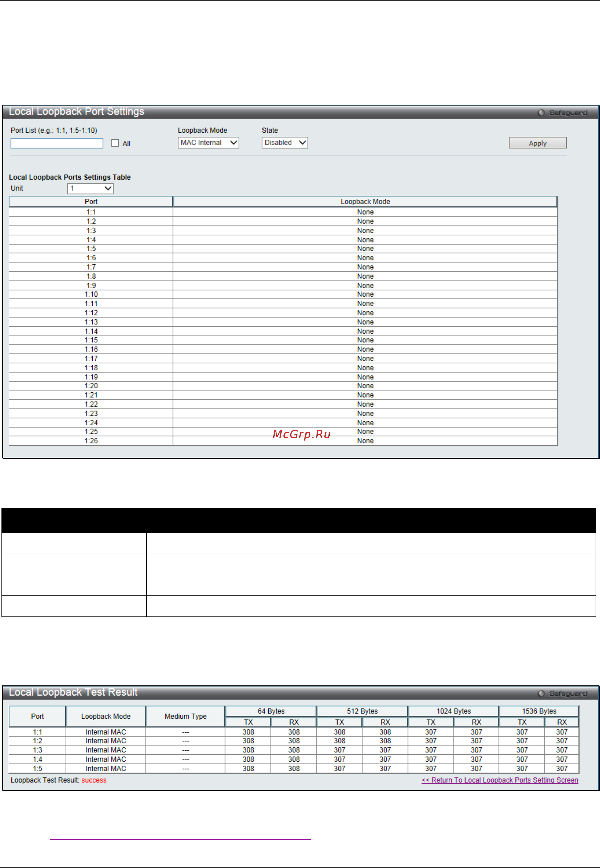The image size is (600, 868).
Task: Select port 1:24 in settings table
Action: [91, 423]
